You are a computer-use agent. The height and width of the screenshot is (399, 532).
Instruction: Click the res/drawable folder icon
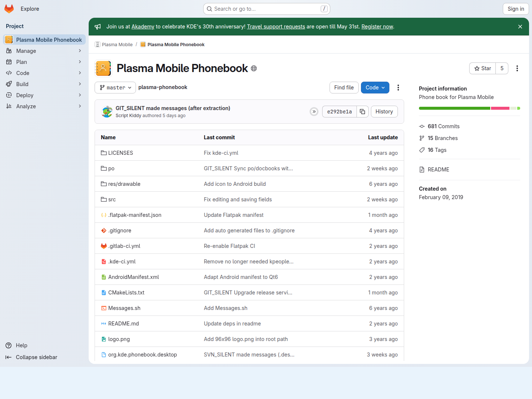click(104, 184)
